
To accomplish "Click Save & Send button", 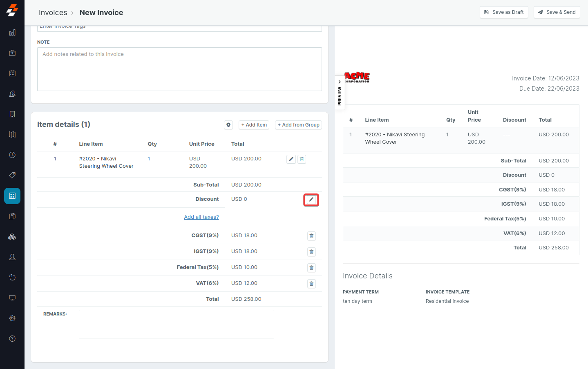I will [x=557, y=12].
